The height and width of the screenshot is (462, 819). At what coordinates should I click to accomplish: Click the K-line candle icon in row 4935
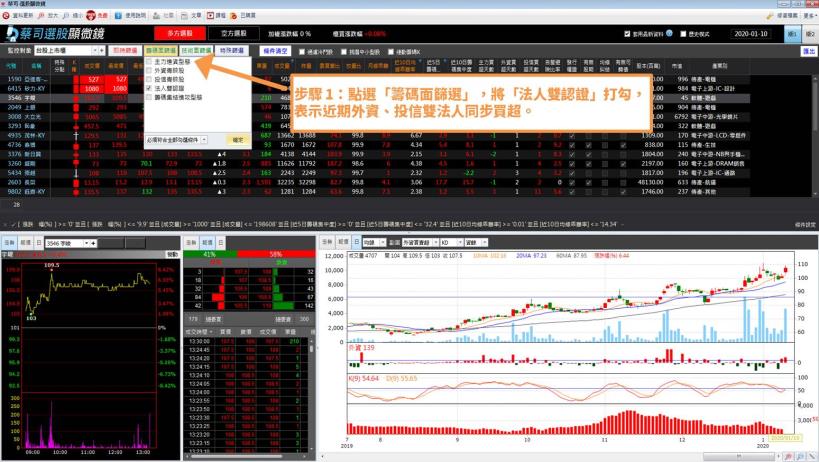[x=76, y=136]
